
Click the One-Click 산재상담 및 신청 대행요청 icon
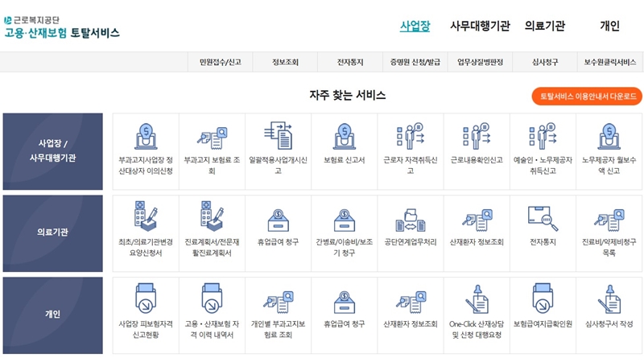(477, 299)
